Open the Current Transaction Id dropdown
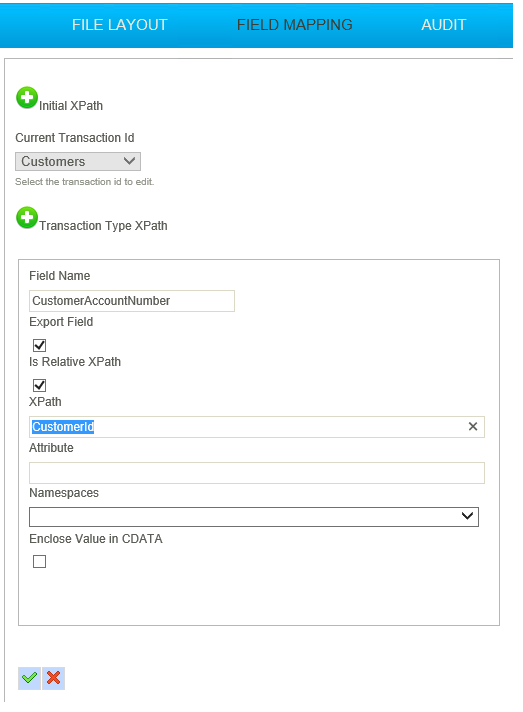The height and width of the screenshot is (712, 523). tap(78, 162)
